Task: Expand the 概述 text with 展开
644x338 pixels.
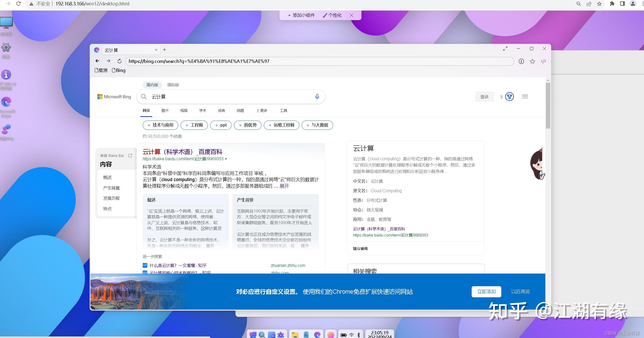Action: tap(210, 246)
